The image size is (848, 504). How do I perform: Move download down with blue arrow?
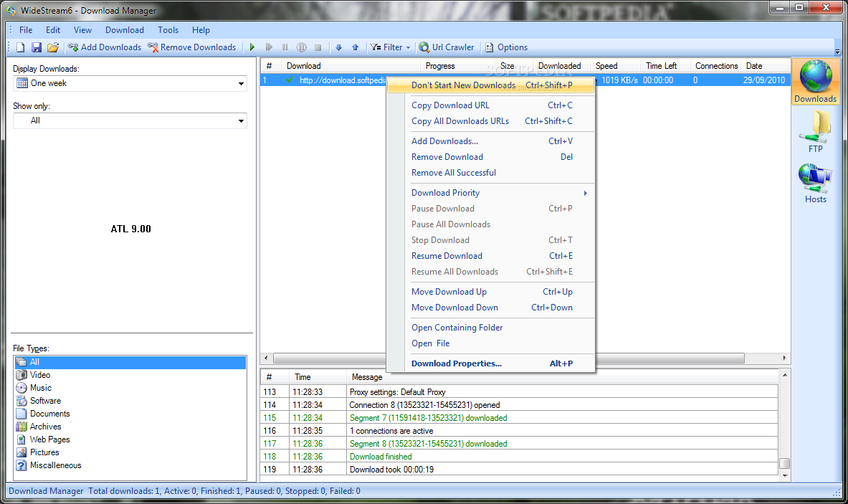coord(338,47)
